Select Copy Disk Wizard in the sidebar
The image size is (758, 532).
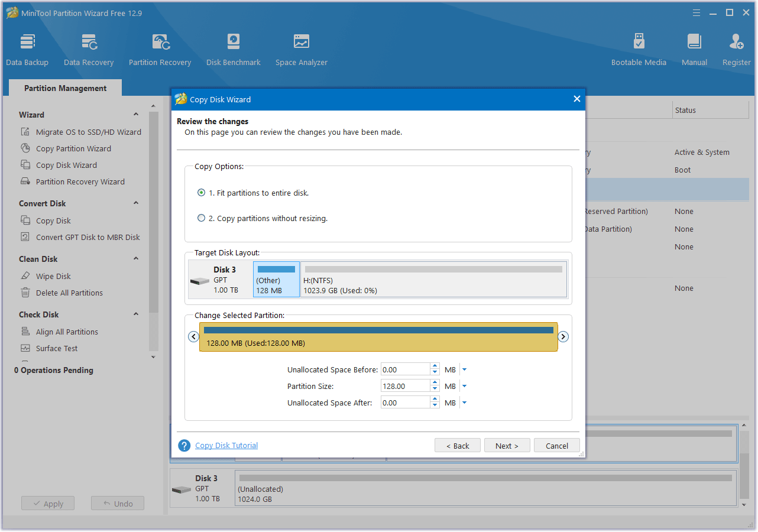tap(66, 165)
